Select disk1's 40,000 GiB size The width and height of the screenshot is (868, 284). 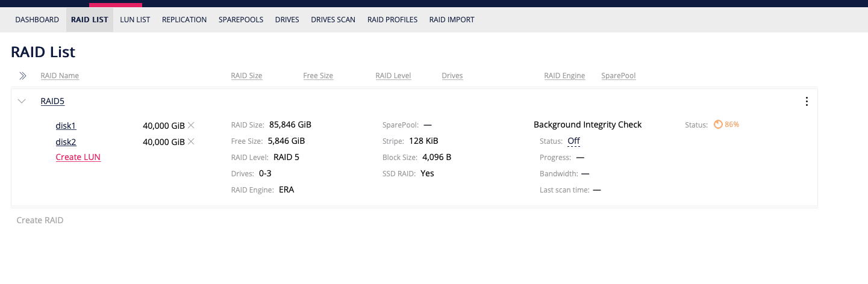163,126
